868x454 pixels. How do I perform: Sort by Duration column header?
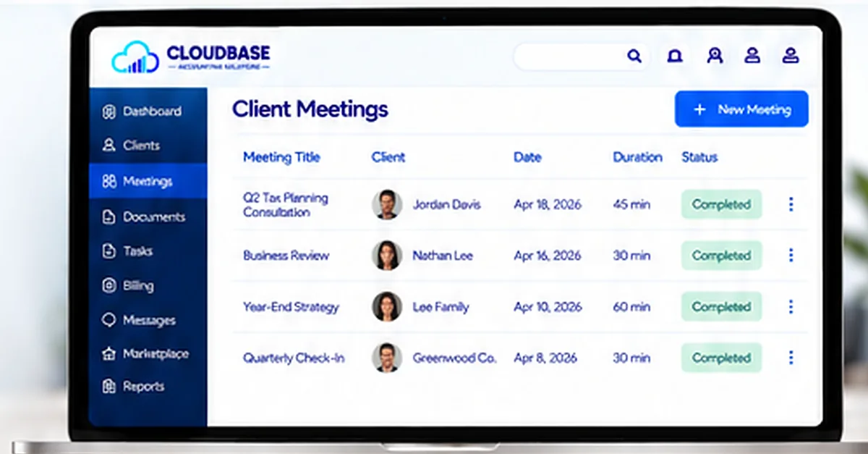(x=637, y=157)
